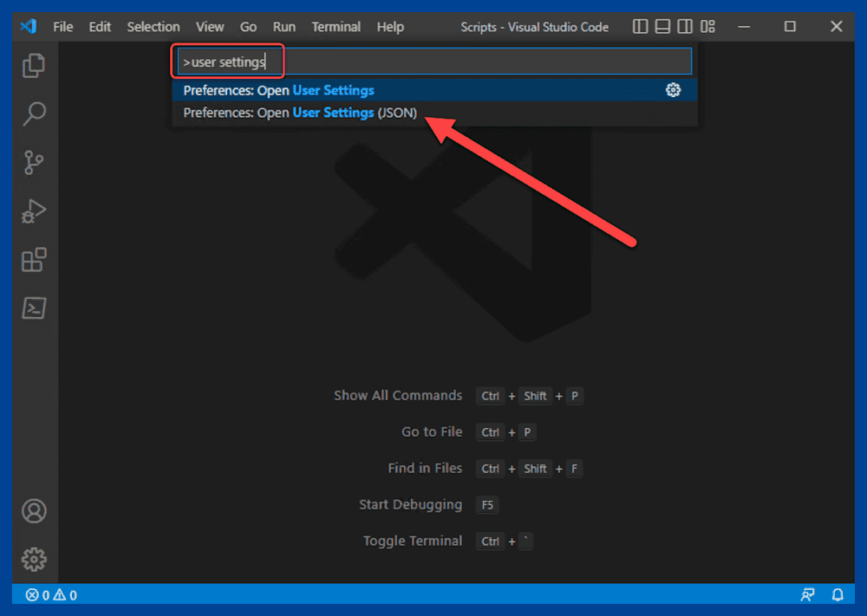Toggle the primary side bar visibility
Viewport: 867px width, 616px height.
tap(639, 27)
